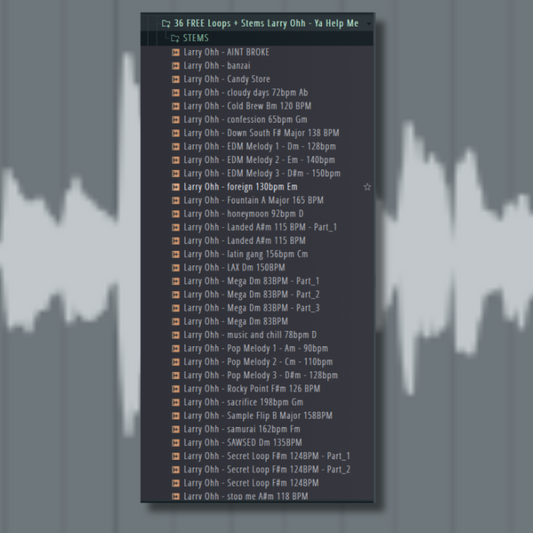Select the text 'Larry Ohh - banzai'
The image size is (533, 533).
click(x=217, y=66)
